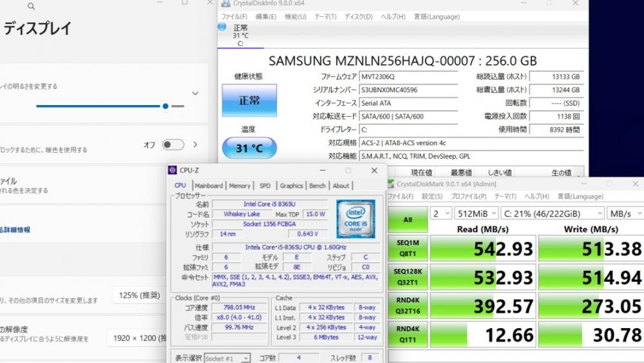Switch to the About tab in CPU-Z
Screen dimensions: 644x363
341,186
